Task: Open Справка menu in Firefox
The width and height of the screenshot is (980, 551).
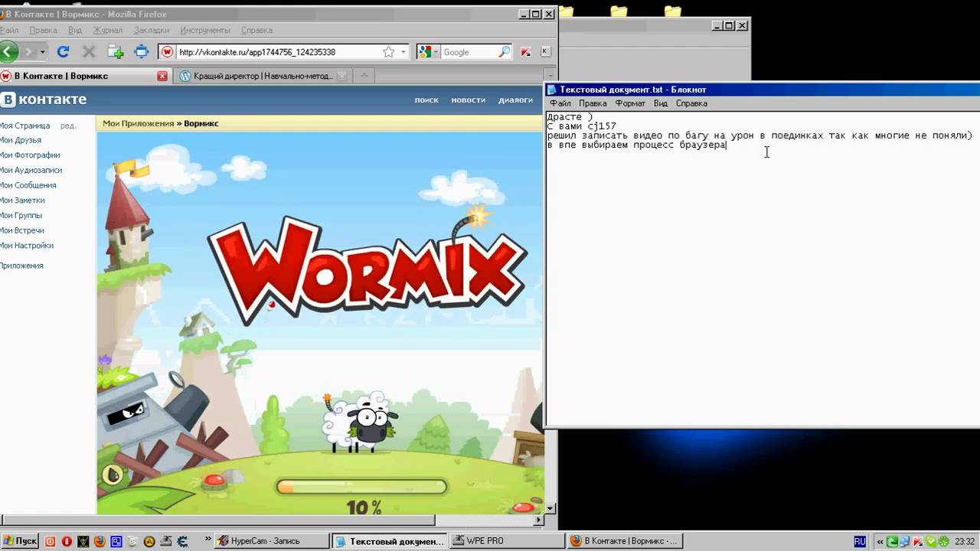Action: click(256, 30)
